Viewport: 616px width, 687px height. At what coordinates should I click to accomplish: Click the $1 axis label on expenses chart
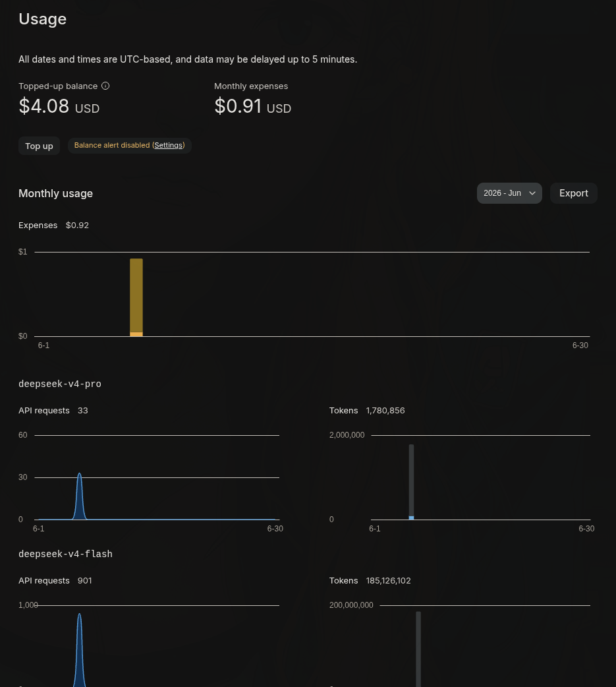[23, 251]
